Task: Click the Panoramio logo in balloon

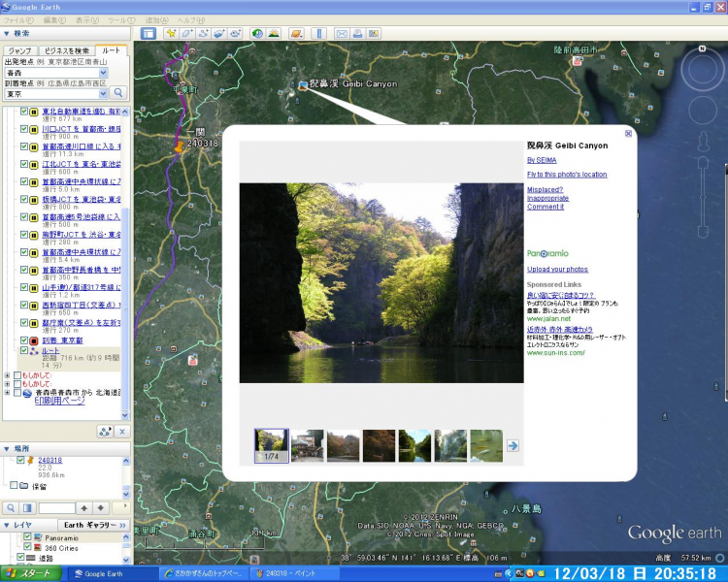Action: [x=547, y=253]
